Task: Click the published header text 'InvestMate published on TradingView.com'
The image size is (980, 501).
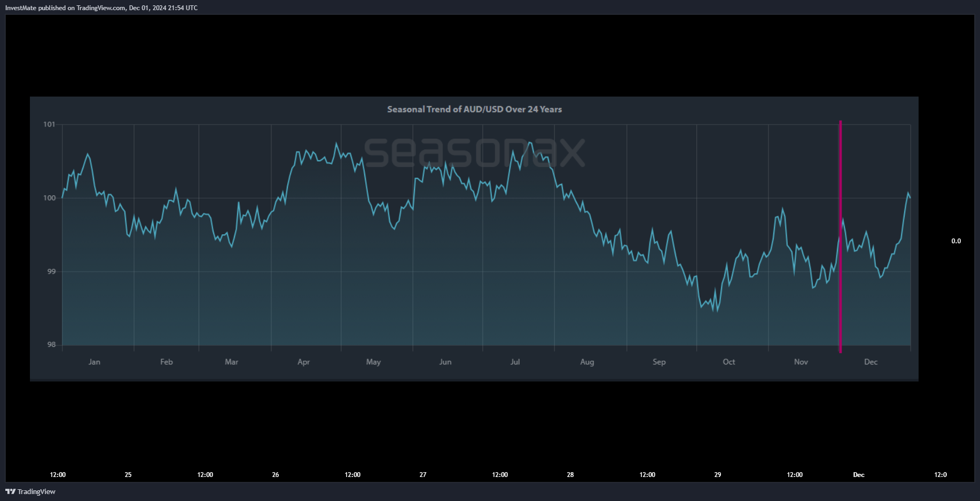Action: [65, 8]
